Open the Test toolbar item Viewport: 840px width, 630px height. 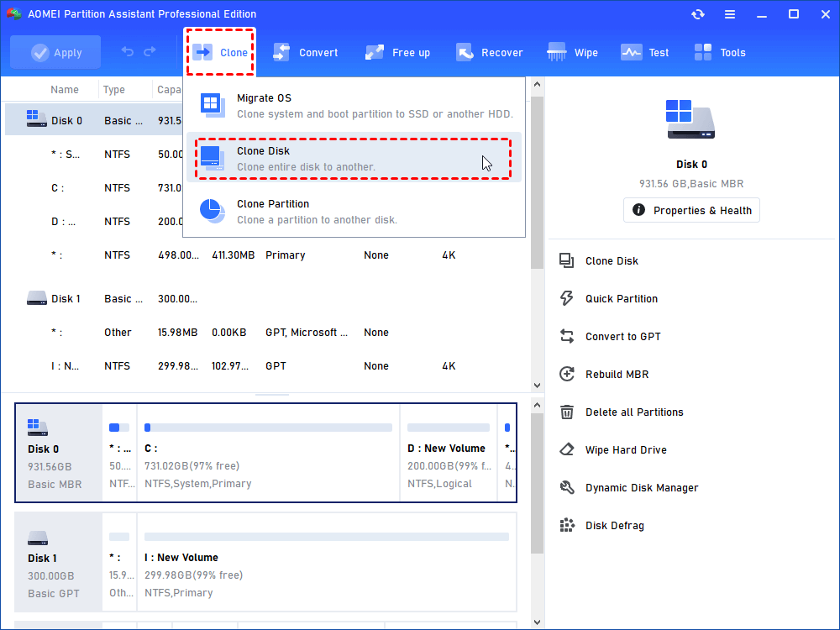click(x=632, y=52)
